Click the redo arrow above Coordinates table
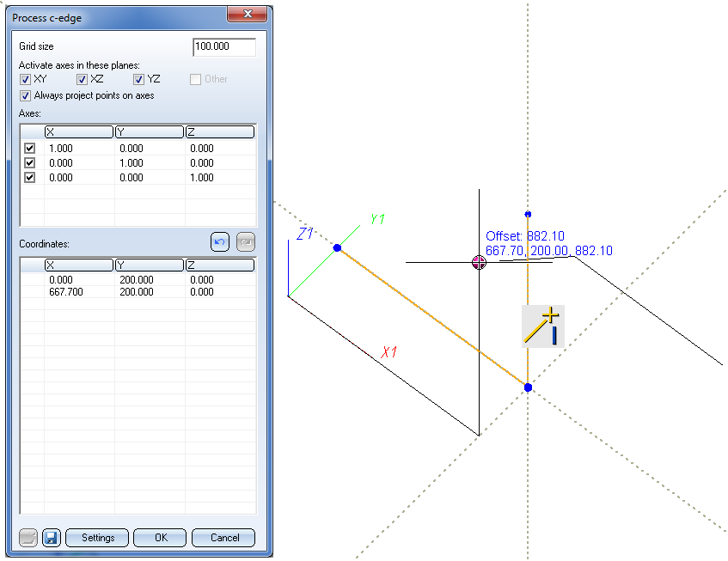 [246, 243]
